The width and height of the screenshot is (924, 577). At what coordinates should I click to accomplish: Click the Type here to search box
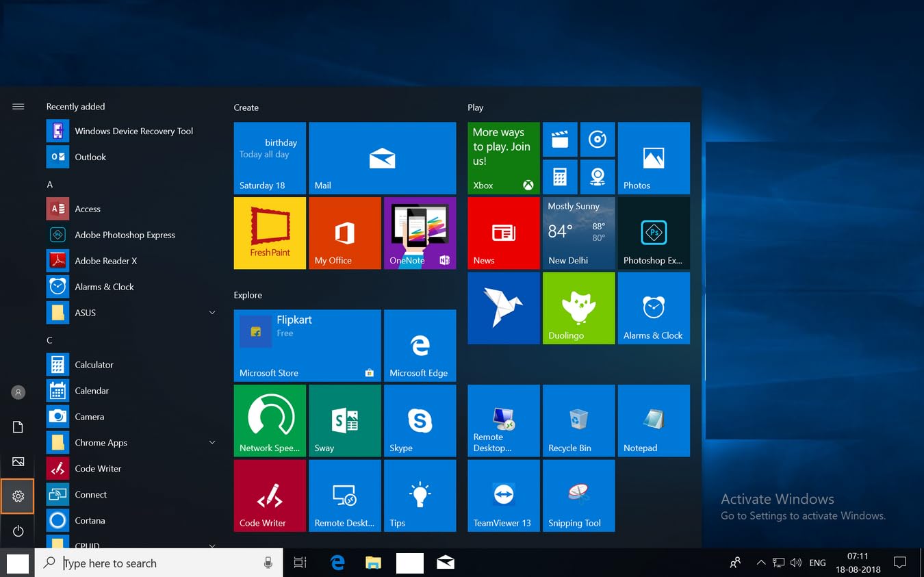point(157,563)
